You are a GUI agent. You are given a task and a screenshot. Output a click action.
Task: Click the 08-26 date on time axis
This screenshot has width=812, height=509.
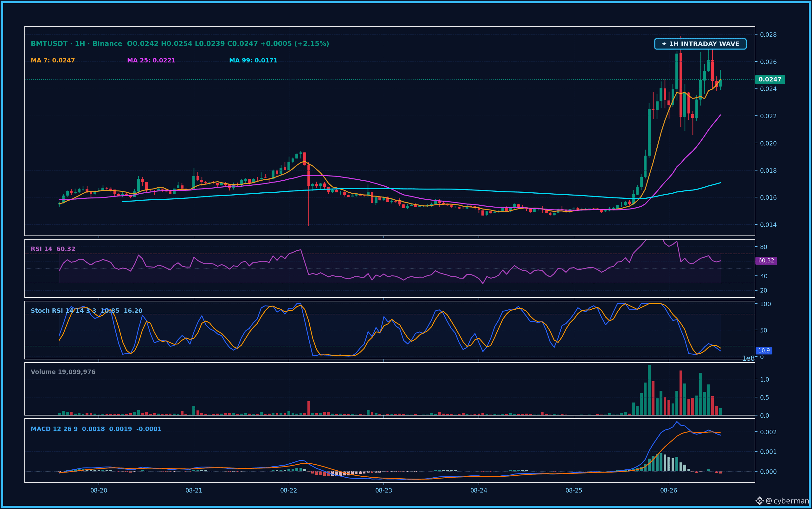669,491
